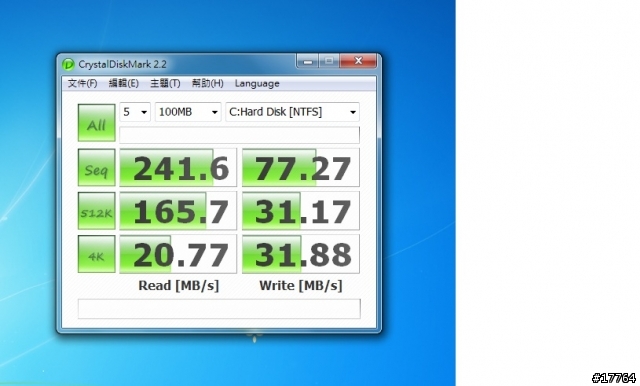Click the empty bar below the drive dropdown
The height and width of the screenshot is (386, 640).
click(240, 135)
